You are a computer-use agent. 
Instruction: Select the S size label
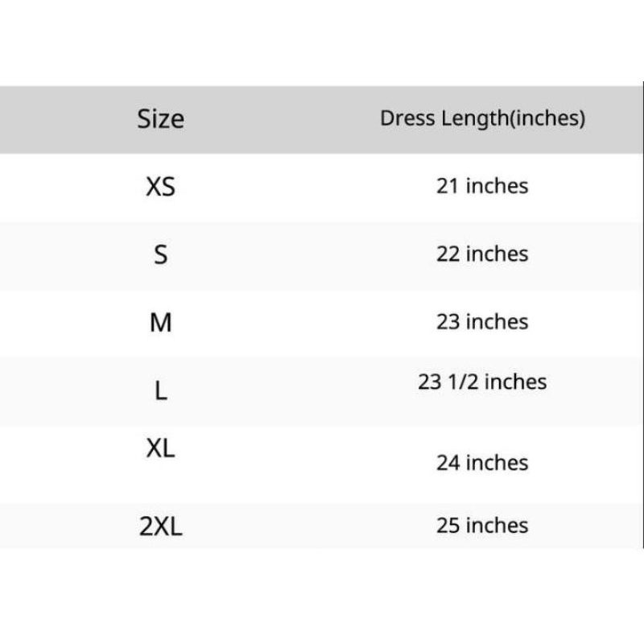[160, 255]
